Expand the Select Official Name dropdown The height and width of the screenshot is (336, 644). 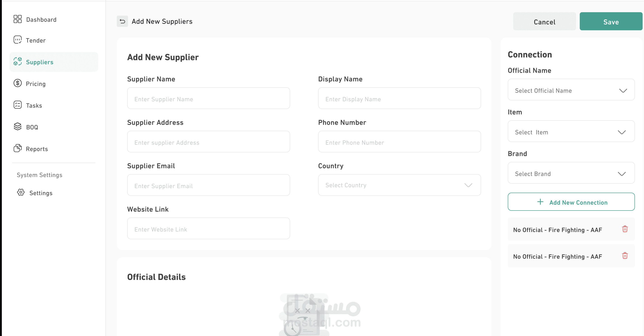[571, 90]
